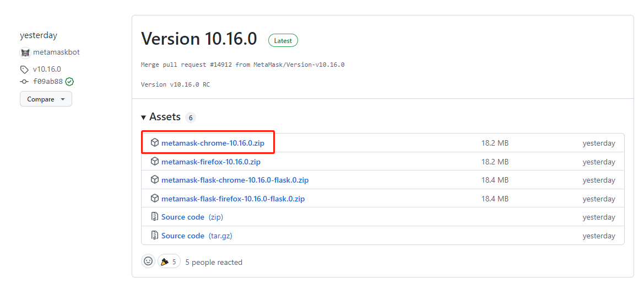This screenshot has height=293, width=644.
Task: Open tag v10.16.0
Action: [47, 69]
